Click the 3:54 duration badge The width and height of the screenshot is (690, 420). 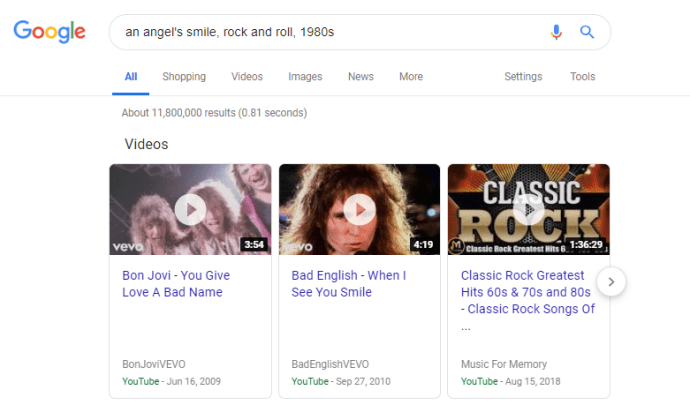click(254, 245)
